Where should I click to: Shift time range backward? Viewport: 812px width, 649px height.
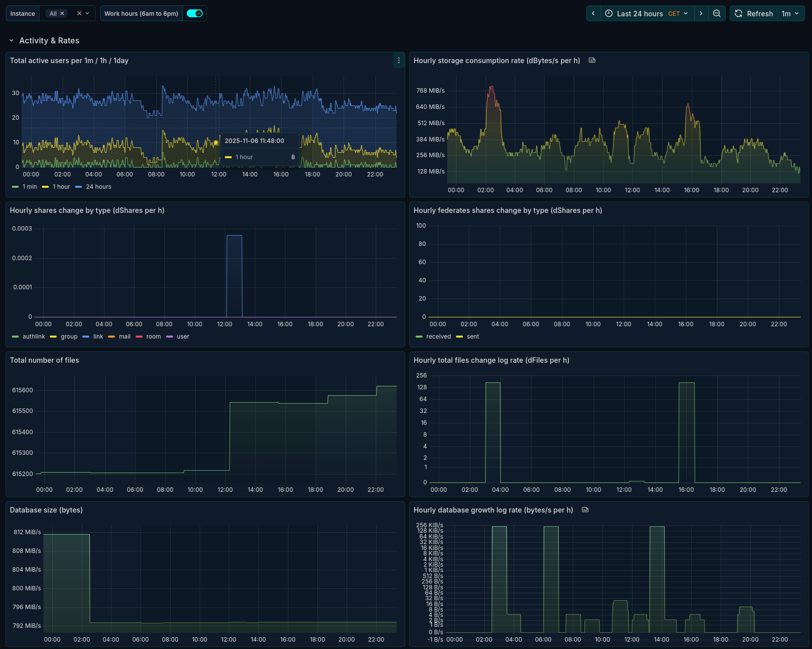click(x=593, y=14)
